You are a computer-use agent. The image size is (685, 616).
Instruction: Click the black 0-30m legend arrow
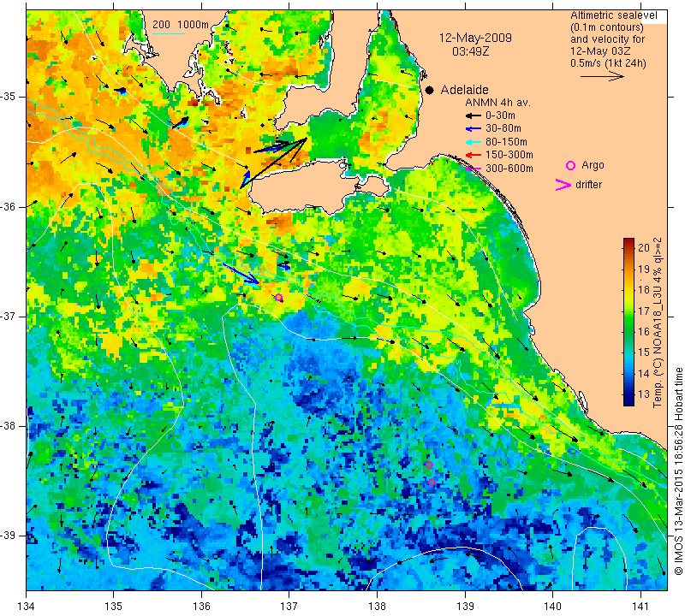tap(474, 115)
